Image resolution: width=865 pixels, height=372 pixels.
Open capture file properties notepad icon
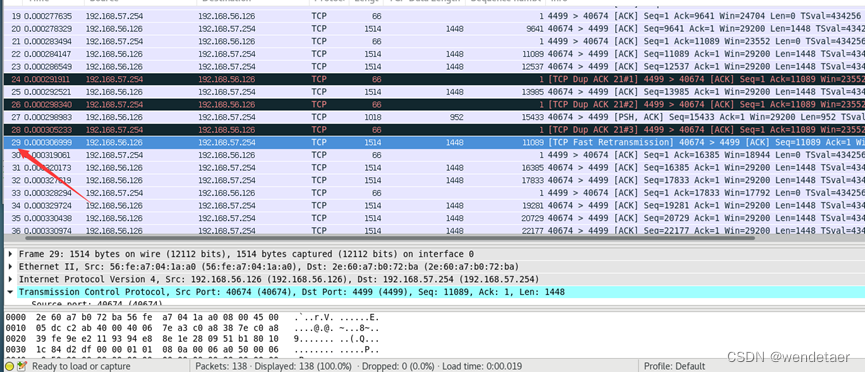pyautogui.click(x=22, y=366)
